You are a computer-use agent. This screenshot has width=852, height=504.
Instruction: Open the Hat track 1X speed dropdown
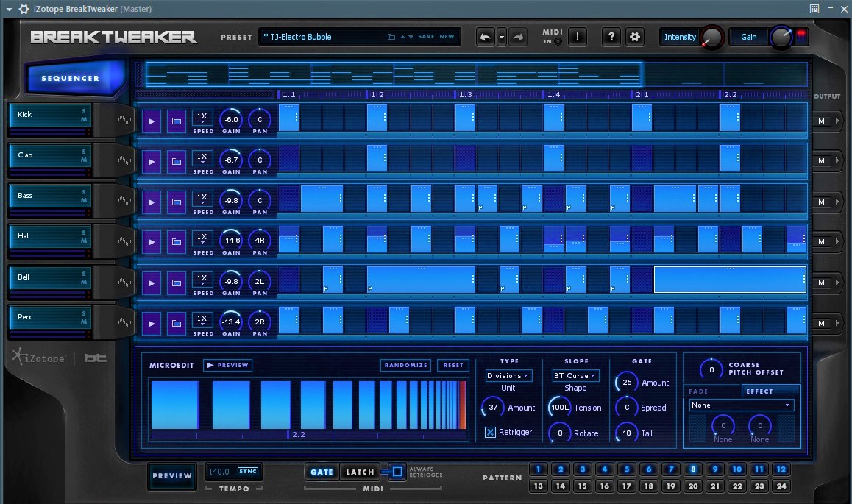click(202, 239)
